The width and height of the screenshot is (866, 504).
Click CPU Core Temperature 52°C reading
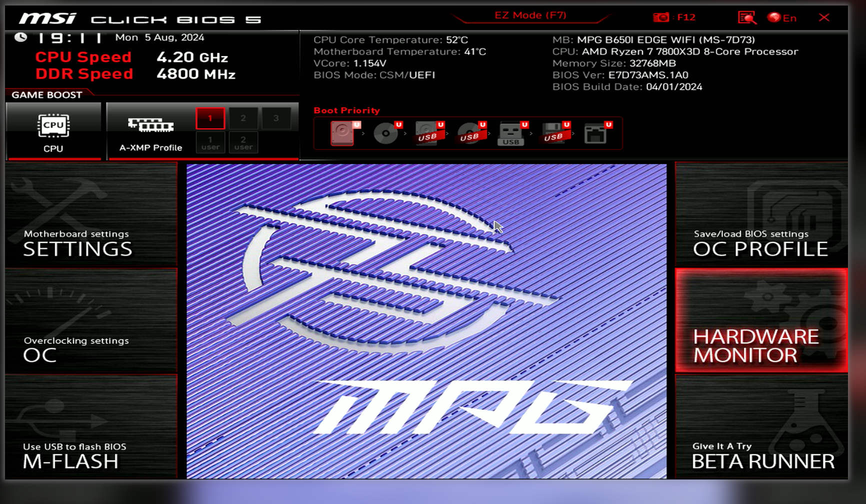pyautogui.click(x=390, y=40)
